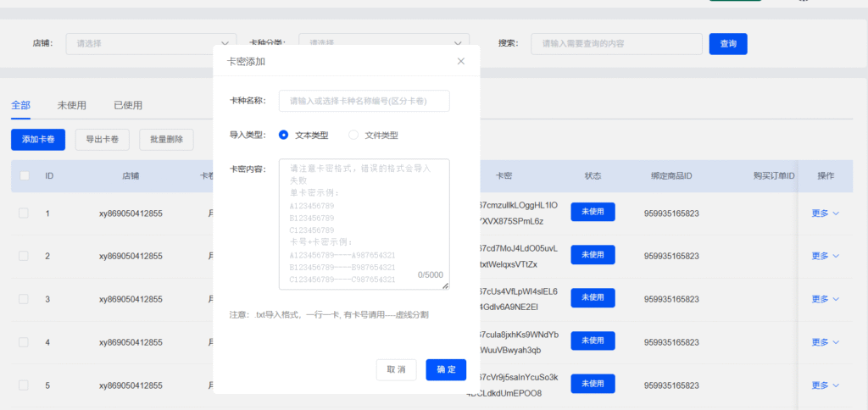This screenshot has height=410, width=868.
Task: Switch to the 已使用 tab
Action: (x=128, y=105)
